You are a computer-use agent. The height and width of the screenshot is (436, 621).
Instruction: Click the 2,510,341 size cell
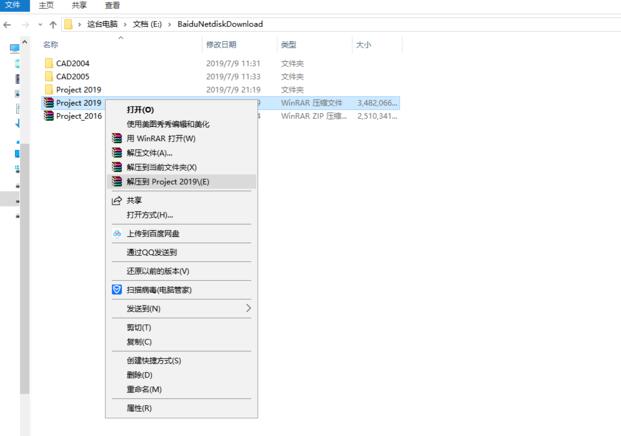coord(377,116)
